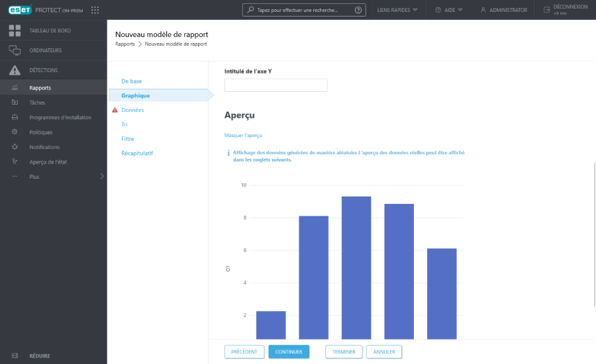The height and width of the screenshot is (364, 596).
Task: Click the shortest bar in preview chart
Action: tap(271, 325)
